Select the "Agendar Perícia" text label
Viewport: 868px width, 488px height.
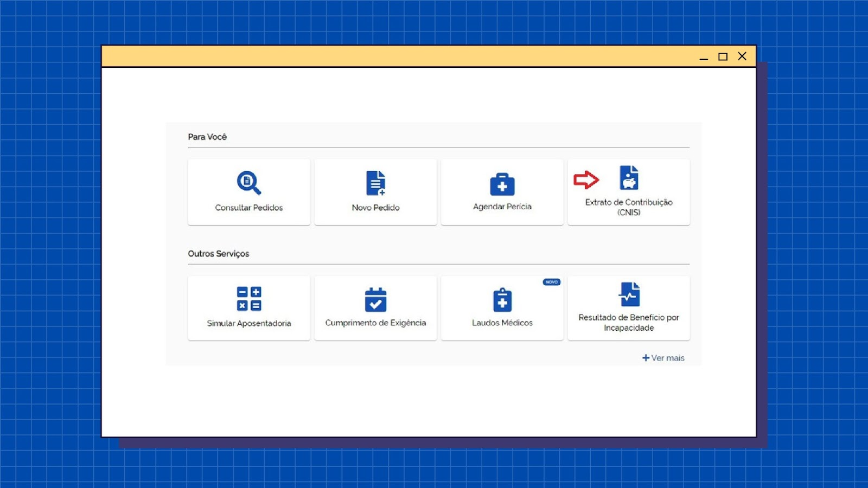tap(502, 207)
